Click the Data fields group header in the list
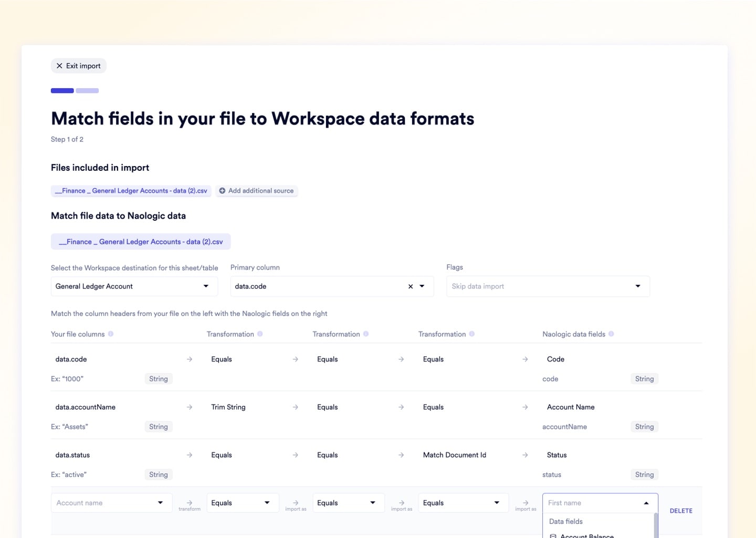 (x=565, y=521)
